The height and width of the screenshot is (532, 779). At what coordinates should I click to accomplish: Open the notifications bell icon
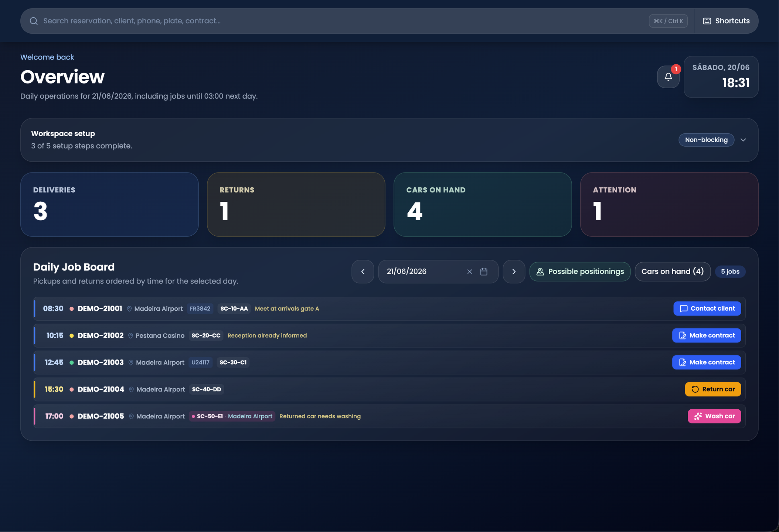pyautogui.click(x=668, y=77)
